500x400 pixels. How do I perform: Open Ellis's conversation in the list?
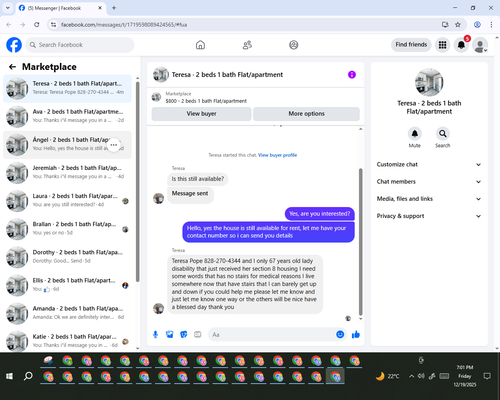click(67, 286)
